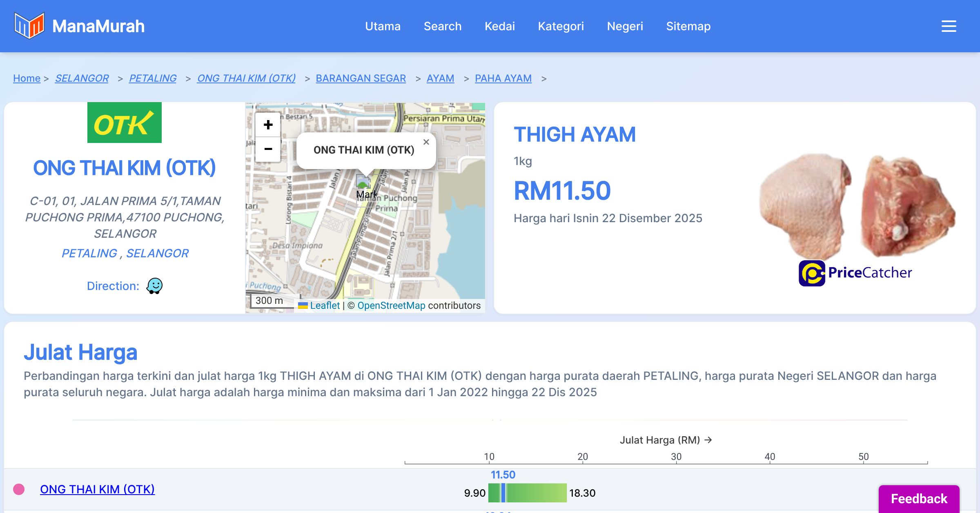Image resolution: width=980 pixels, height=513 pixels.
Task: Select SELANGOR breadcrumb link
Action: click(82, 78)
